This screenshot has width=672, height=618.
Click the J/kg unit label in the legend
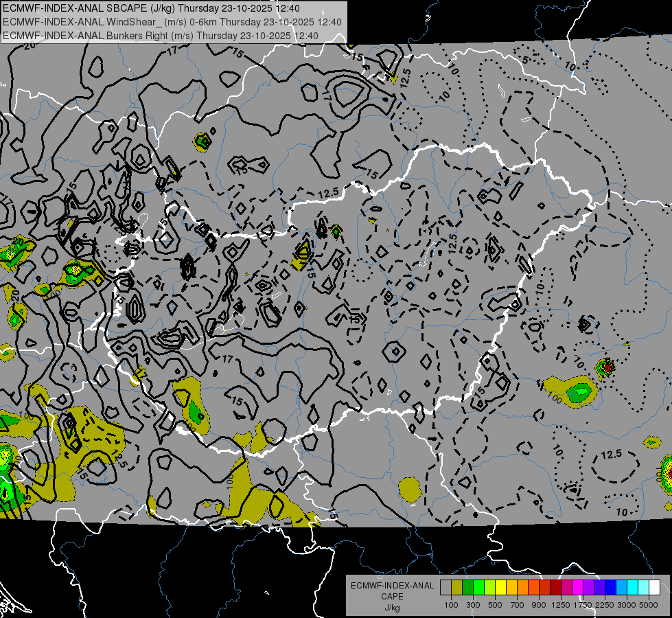[393, 608]
